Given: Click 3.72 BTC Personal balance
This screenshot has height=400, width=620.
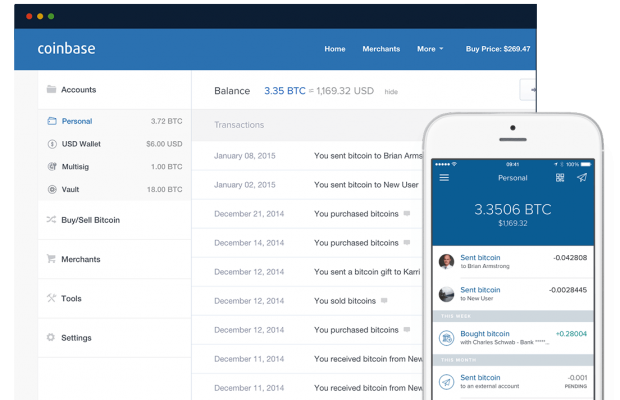Looking at the screenshot, I should [166, 121].
